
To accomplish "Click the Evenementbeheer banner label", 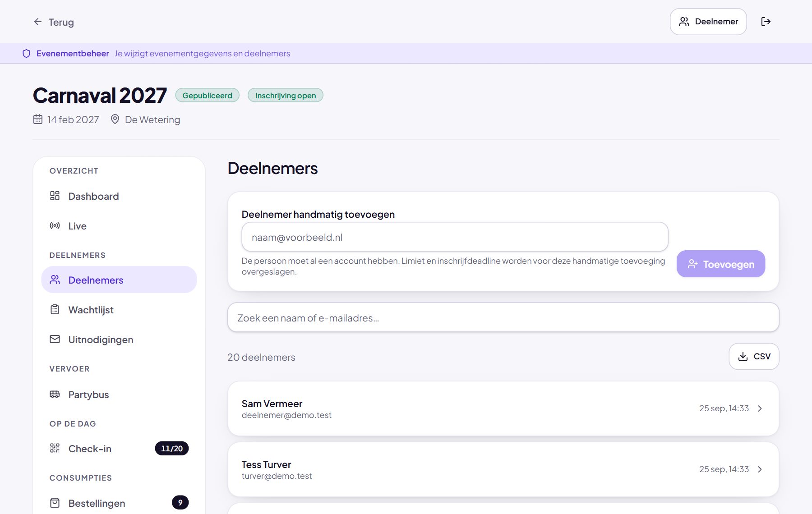I will coord(73,54).
